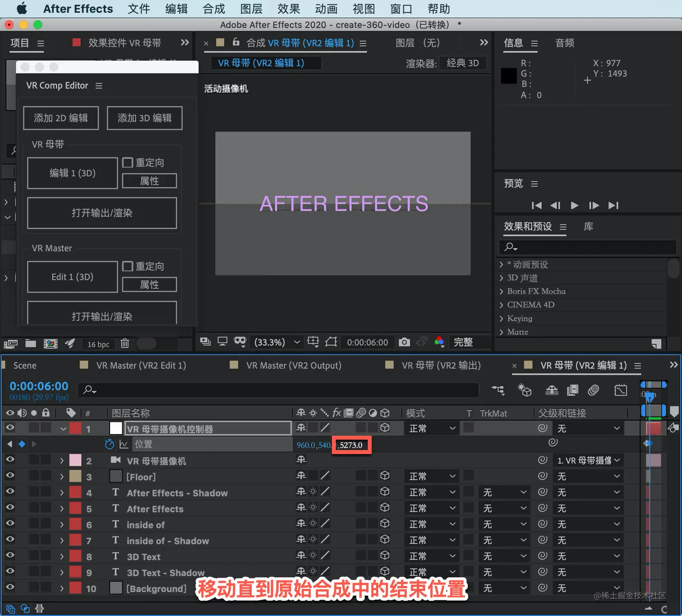Open mode dropdown for layer 1
The width and height of the screenshot is (682, 616).
tap(432, 428)
